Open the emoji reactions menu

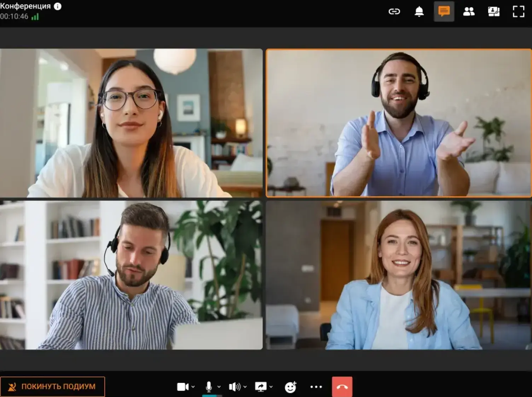[290, 387]
